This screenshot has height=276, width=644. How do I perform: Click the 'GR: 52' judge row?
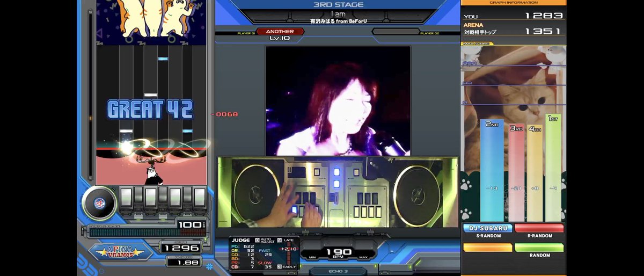click(x=243, y=251)
